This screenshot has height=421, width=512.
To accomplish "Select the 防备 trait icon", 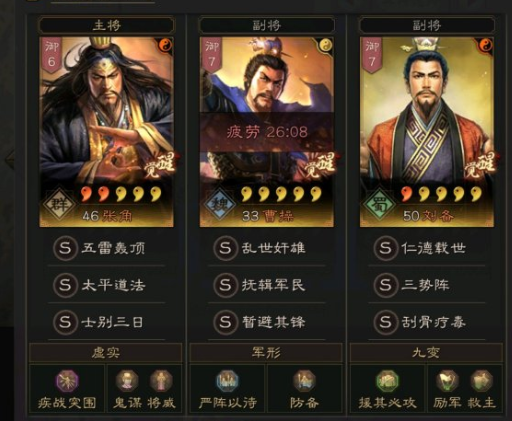I will (304, 381).
